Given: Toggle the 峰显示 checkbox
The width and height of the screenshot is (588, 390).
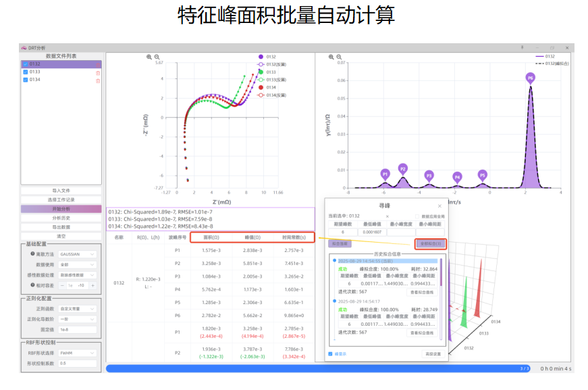Looking at the screenshot, I should click(x=331, y=354).
